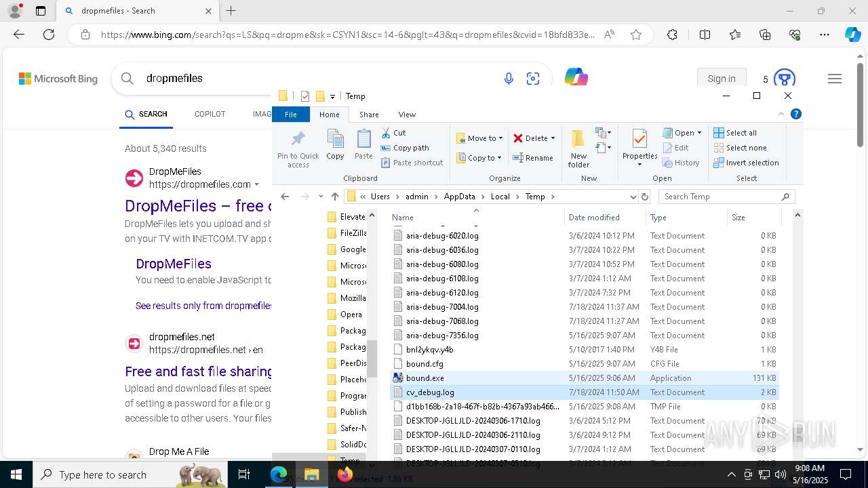Expand dropmefiles.com result URL arrow
The width and height of the screenshot is (868, 488).
pos(256,184)
